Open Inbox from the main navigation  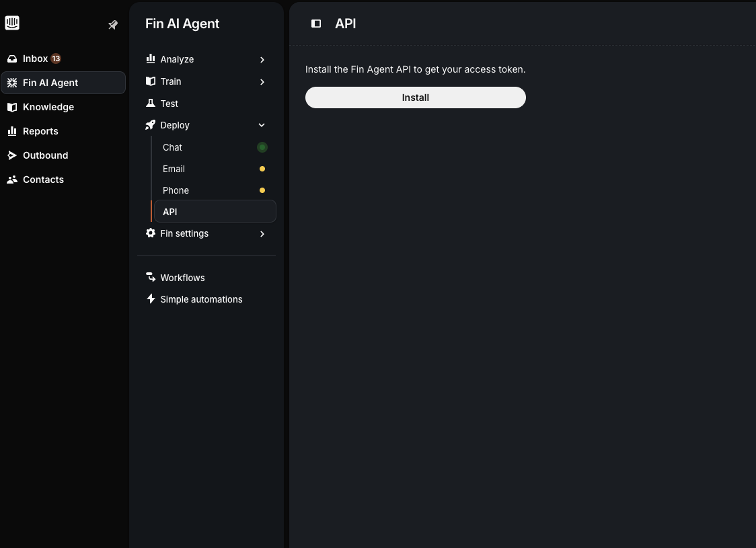(35, 58)
